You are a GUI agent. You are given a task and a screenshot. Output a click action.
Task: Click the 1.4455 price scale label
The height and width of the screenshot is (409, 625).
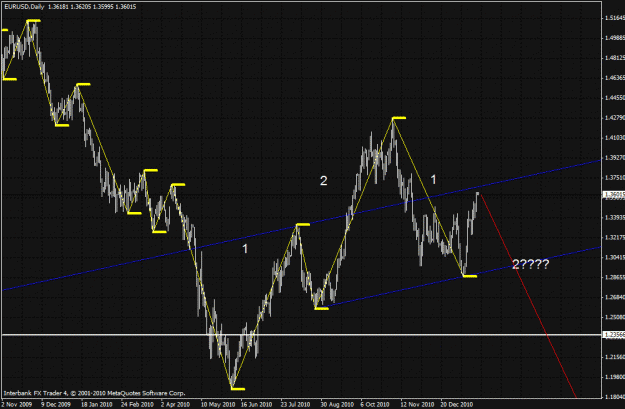point(615,98)
